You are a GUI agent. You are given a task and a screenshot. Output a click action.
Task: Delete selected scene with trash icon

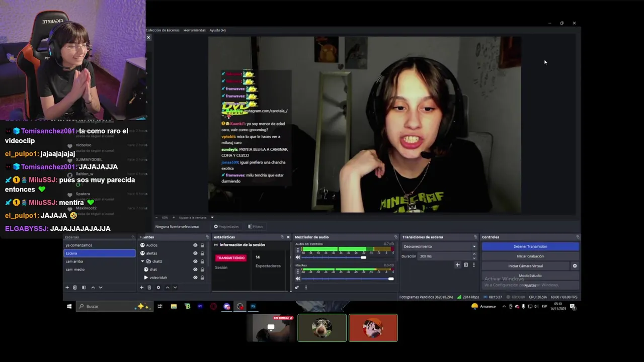point(75,288)
